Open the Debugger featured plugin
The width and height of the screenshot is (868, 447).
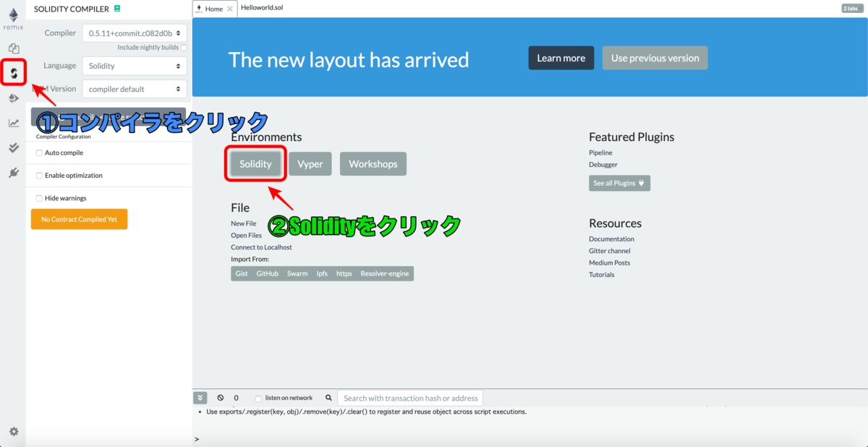click(x=603, y=165)
